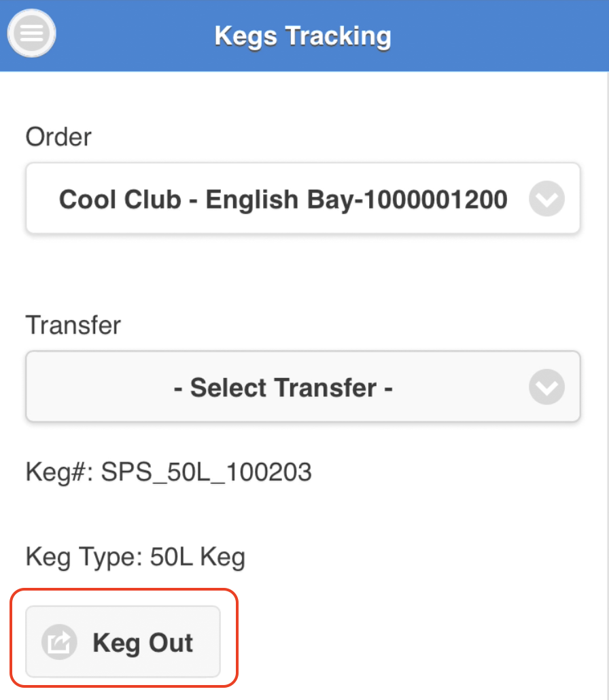Open the Select Transfer dropdown
Screen dimensions: 609x700
coord(302,387)
